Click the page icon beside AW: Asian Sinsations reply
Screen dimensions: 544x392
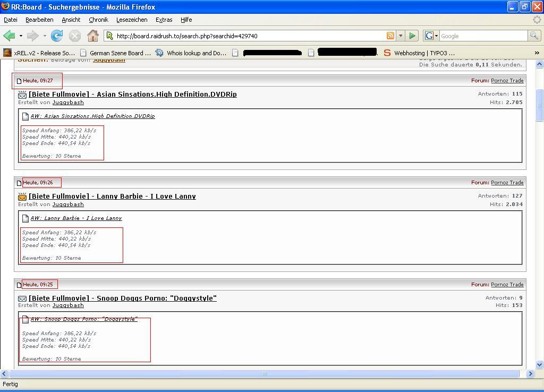pos(25,116)
